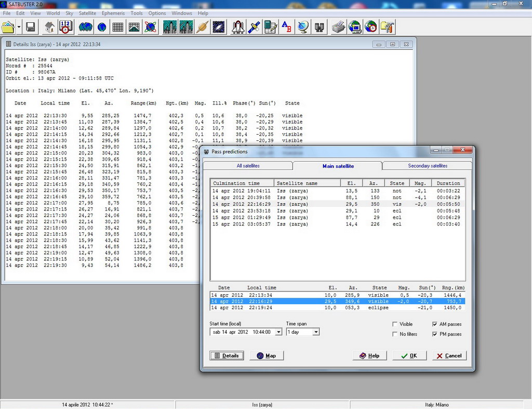
Task: Confirm with the OK button
Action: coord(409,355)
